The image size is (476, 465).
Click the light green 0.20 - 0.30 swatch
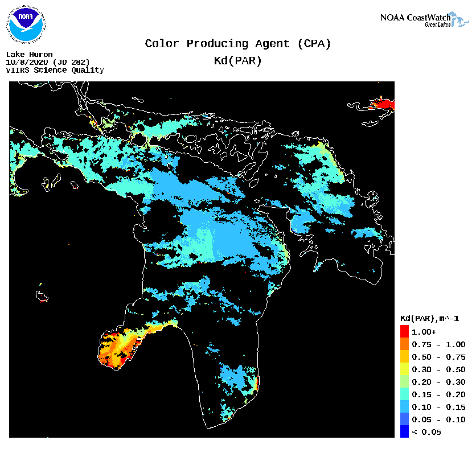[x=404, y=381]
